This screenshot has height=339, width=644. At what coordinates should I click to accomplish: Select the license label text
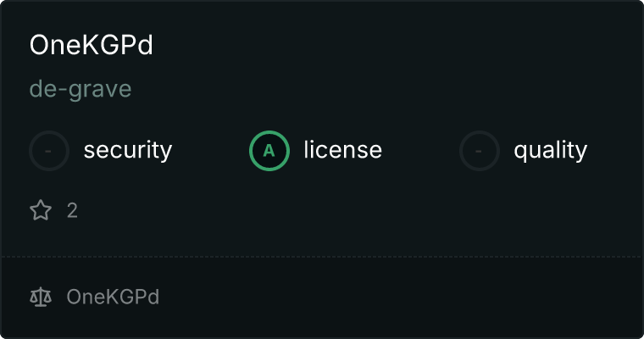(343, 149)
